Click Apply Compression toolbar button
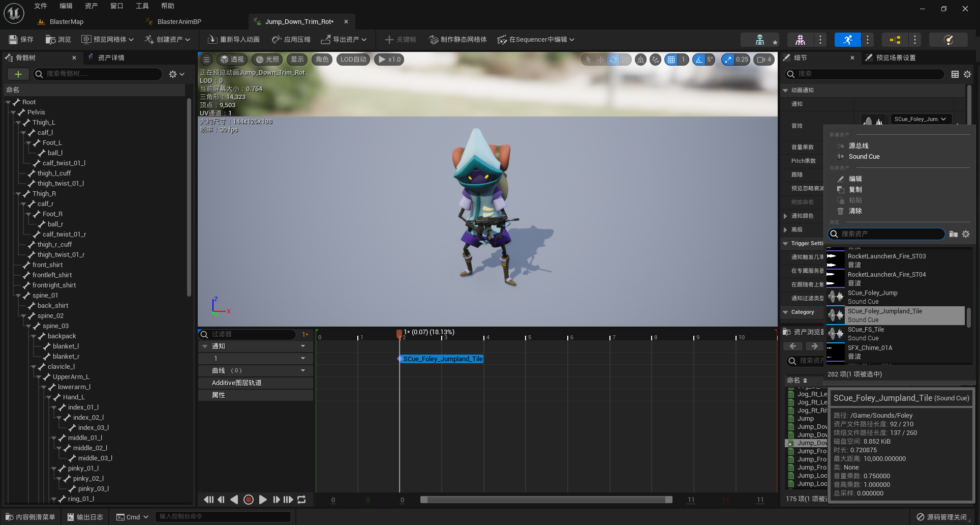Image resolution: width=980 pixels, height=525 pixels. click(x=291, y=39)
